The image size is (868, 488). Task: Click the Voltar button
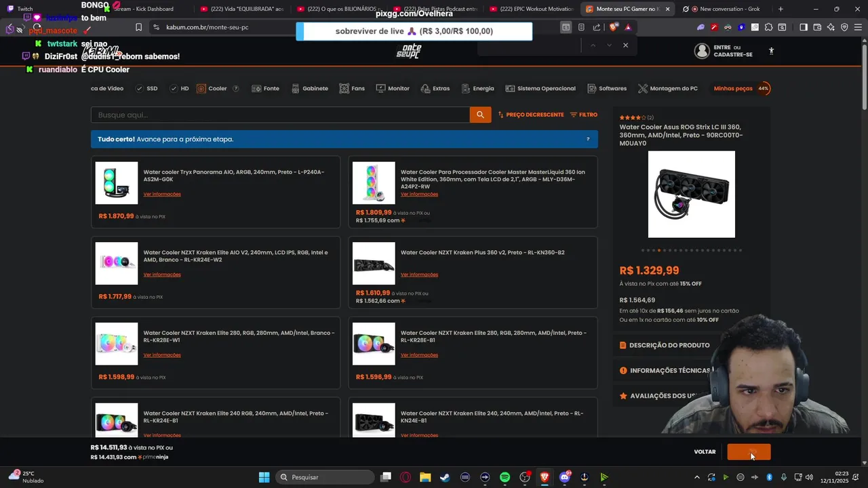(x=705, y=452)
